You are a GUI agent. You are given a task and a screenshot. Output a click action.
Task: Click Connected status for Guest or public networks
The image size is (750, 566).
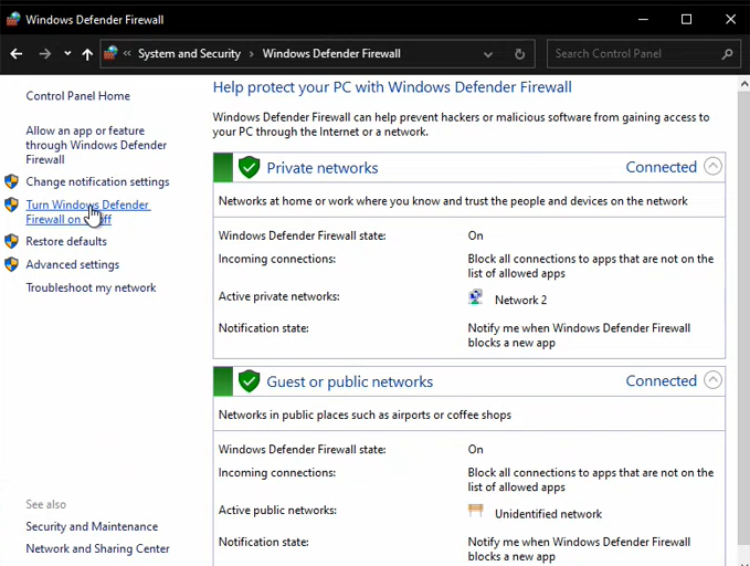(x=661, y=381)
